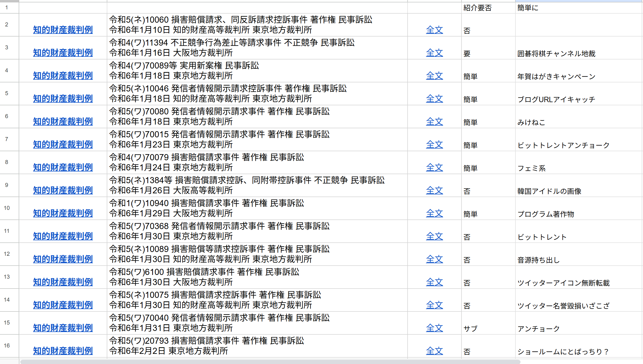Select cell containing ビットトレントアンチョーク
Viewport: 643px width, 364px height.
coord(563,145)
